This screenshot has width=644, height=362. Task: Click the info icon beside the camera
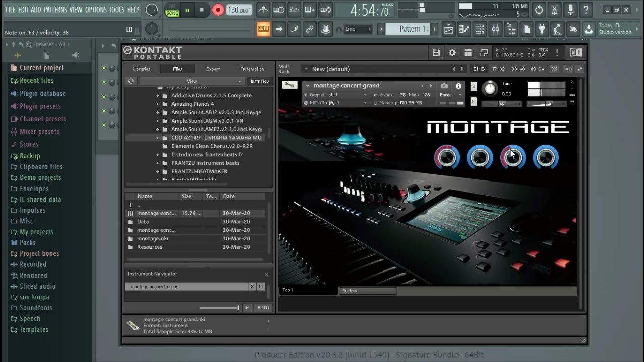coord(458,86)
